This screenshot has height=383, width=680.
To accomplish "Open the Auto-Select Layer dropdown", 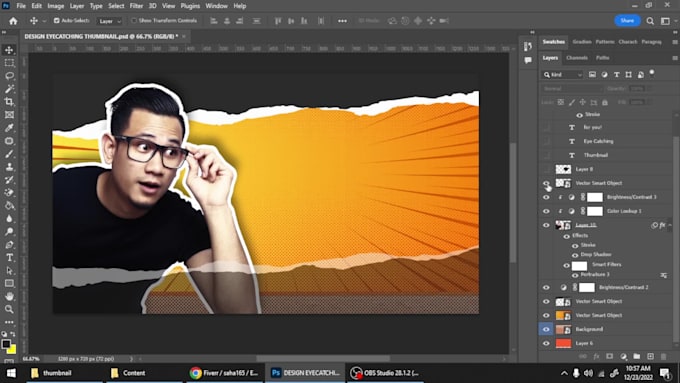I will [110, 21].
